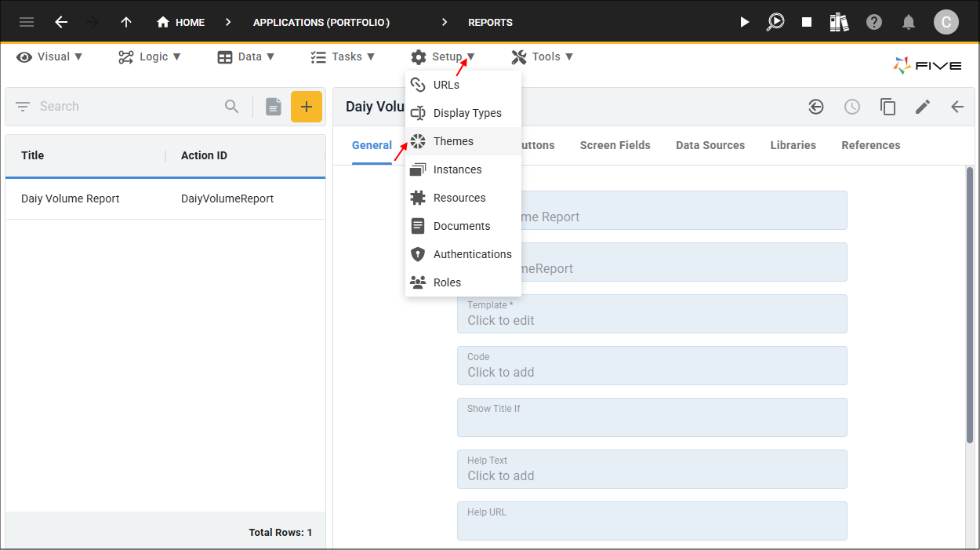
Task: Open APPLICATIONS (PORTFOLIO) breadcrumb
Action: click(x=321, y=22)
